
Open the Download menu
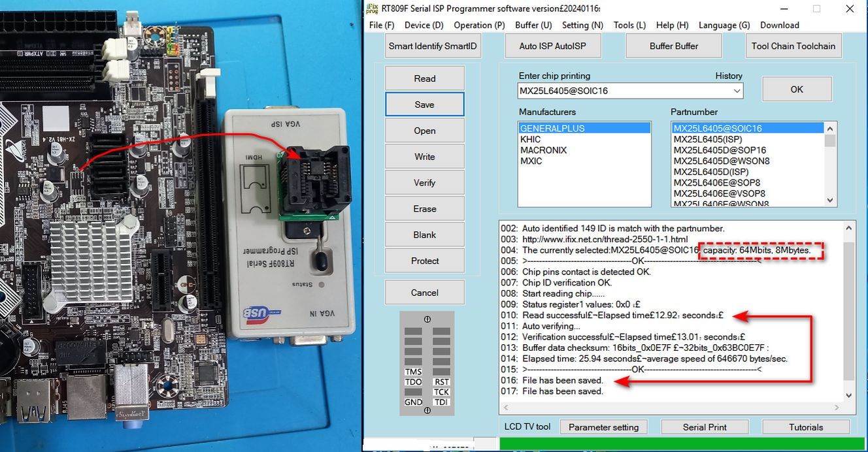click(x=779, y=25)
